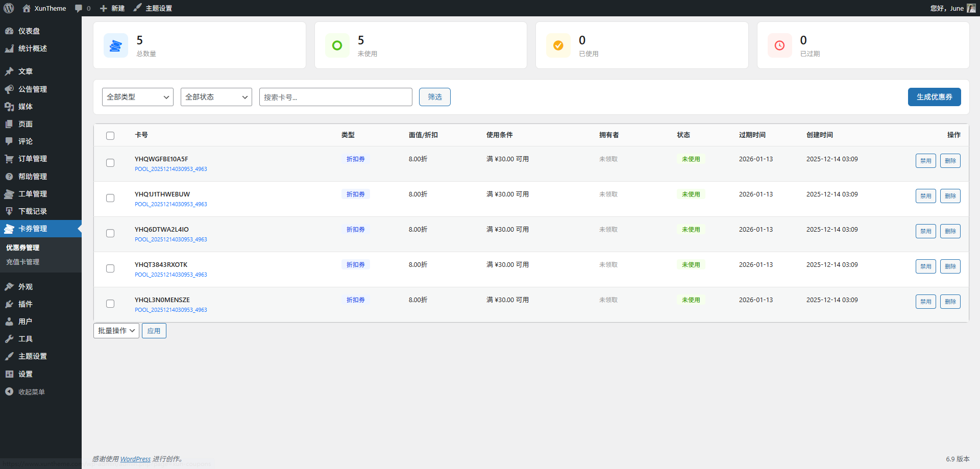The height and width of the screenshot is (469, 980).
Task: Click the red expired clock icon
Action: [779, 46]
